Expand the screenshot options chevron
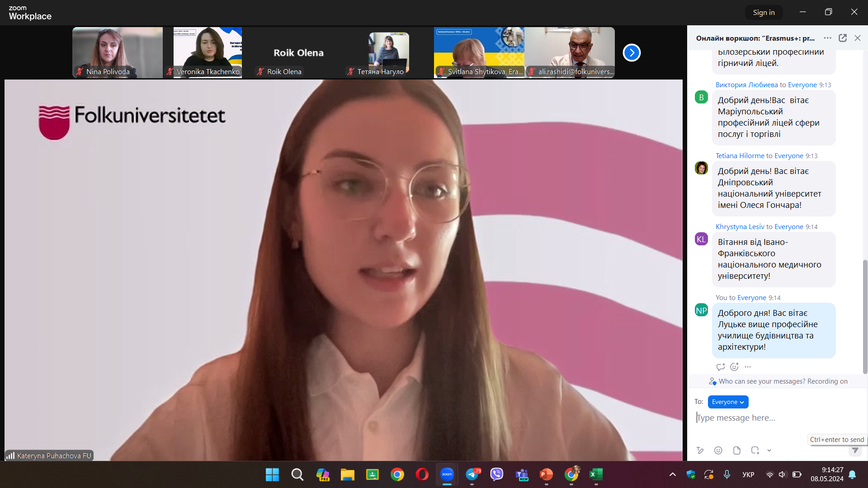This screenshot has width=868, height=488. tap(769, 450)
